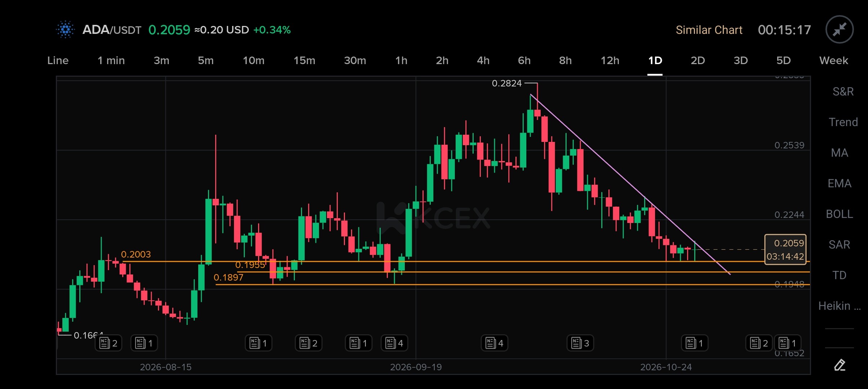Viewport: 868px width, 389px height.
Task: Select the 1h timeframe
Action: (x=401, y=61)
